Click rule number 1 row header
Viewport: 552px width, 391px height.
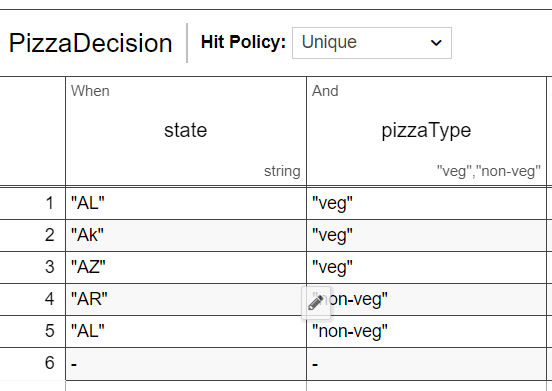click(x=32, y=203)
